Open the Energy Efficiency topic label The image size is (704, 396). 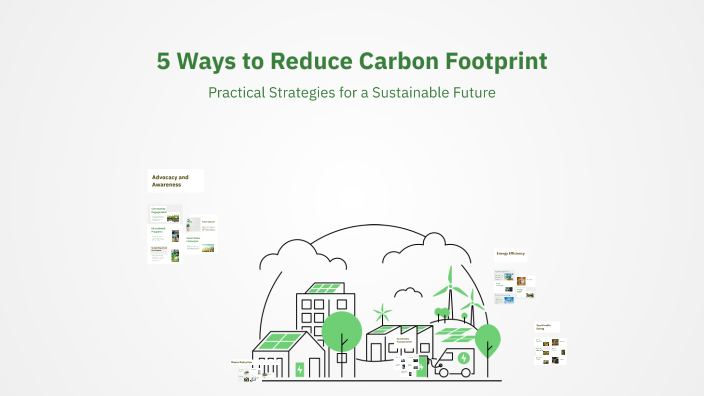510,254
